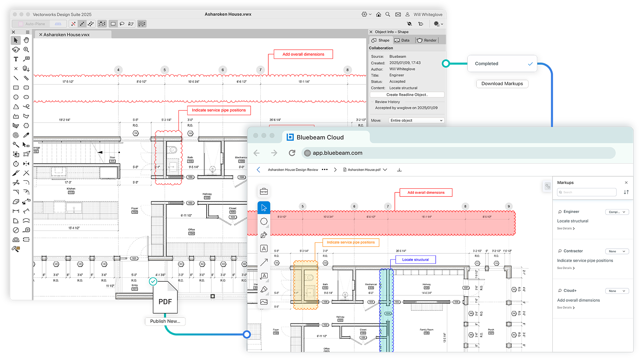This screenshot has height=362, width=644.
Task: Activate the highlighter tool in Bluebeam
Action: [x=264, y=289]
